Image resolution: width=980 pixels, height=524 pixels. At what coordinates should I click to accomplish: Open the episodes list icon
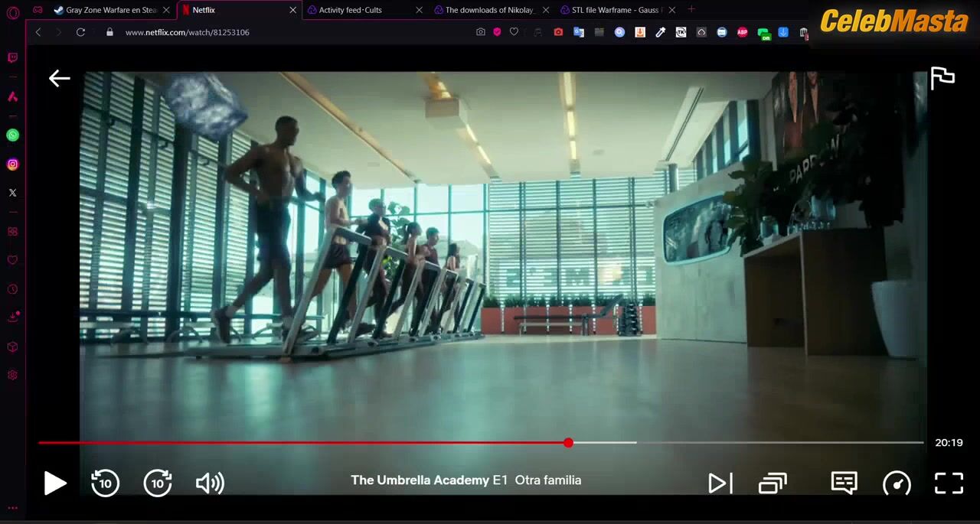tap(773, 483)
